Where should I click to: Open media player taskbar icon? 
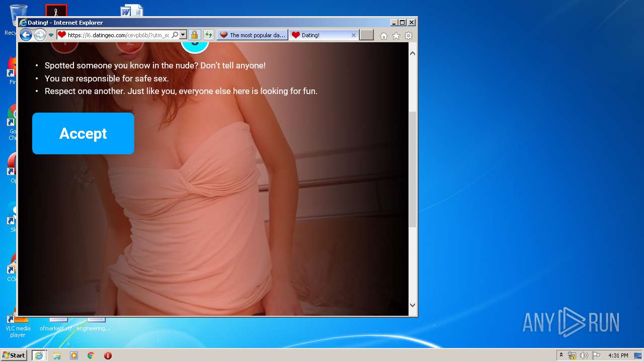74,355
